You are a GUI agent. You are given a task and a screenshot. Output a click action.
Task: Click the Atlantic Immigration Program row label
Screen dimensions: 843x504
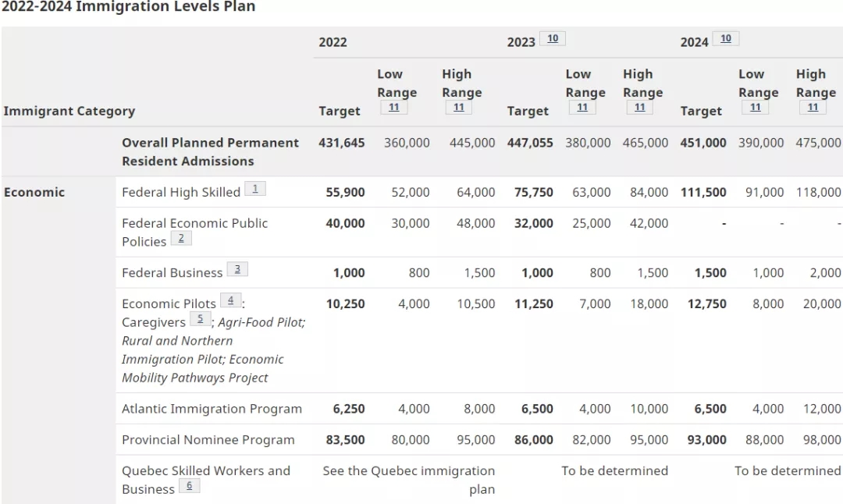tap(212, 409)
